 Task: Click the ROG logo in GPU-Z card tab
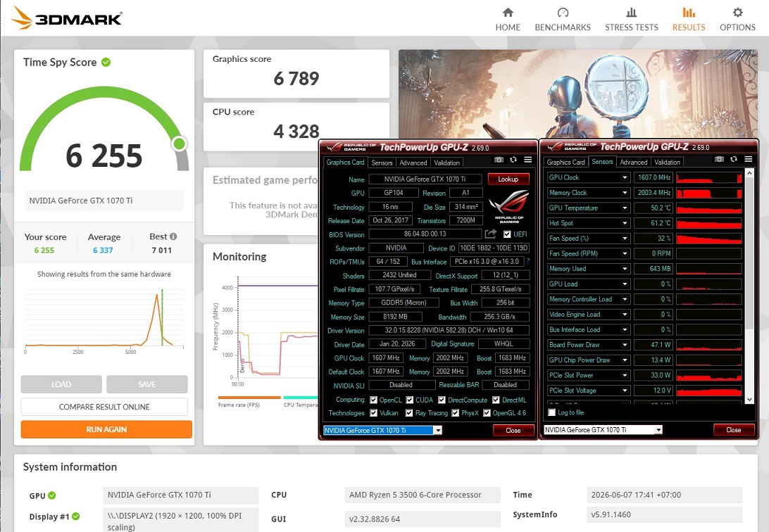click(509, 207)
